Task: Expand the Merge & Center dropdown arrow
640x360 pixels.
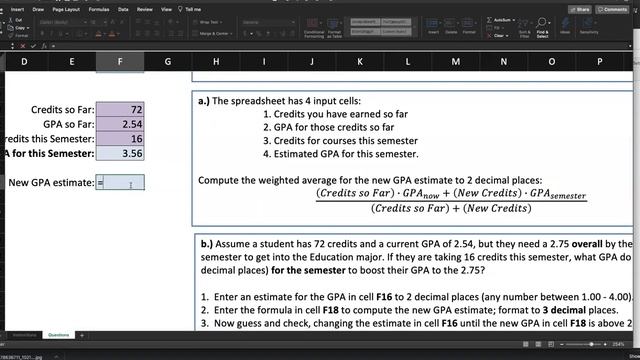Action: [x=231, y=34]
